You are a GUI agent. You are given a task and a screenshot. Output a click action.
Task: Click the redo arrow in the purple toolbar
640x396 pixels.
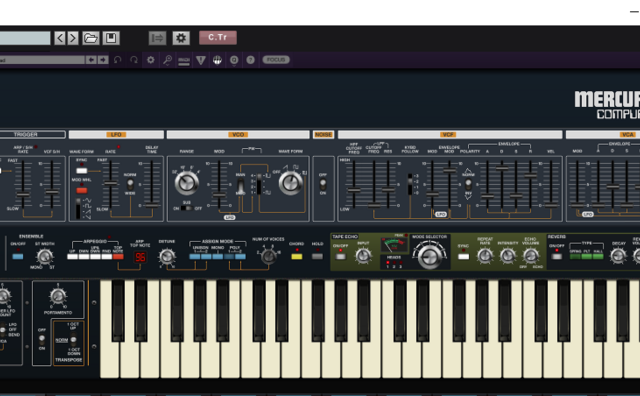pos(134,60)
